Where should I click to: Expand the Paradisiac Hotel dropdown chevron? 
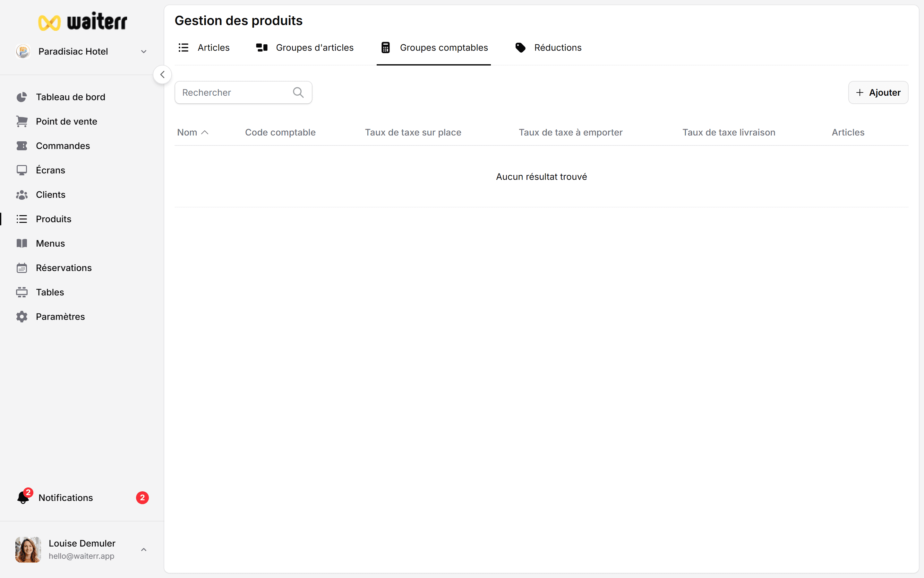[x=143, y=52]
